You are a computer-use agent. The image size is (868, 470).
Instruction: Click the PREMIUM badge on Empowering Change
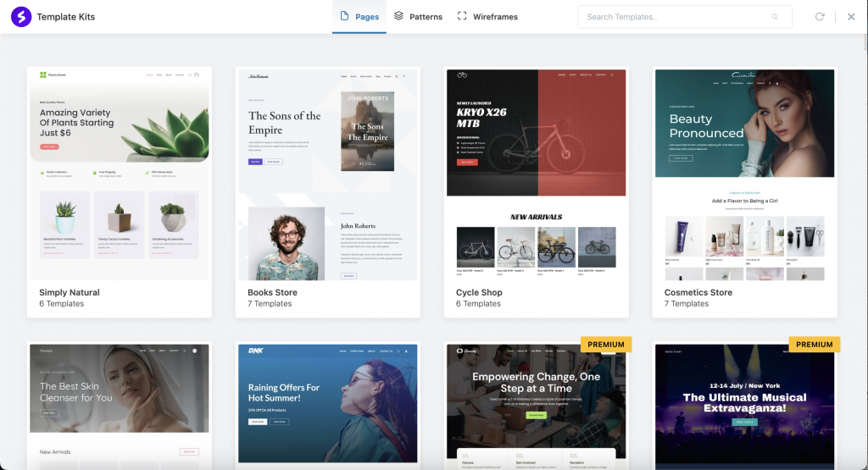click(x=606, y=345)
